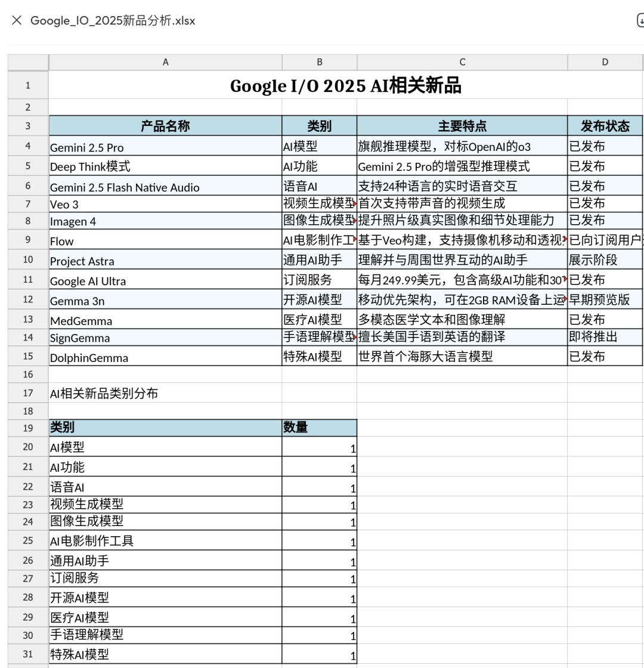
Task: Select the 已向订阅用户 status cell for Flow
Action: pos(605,239)
